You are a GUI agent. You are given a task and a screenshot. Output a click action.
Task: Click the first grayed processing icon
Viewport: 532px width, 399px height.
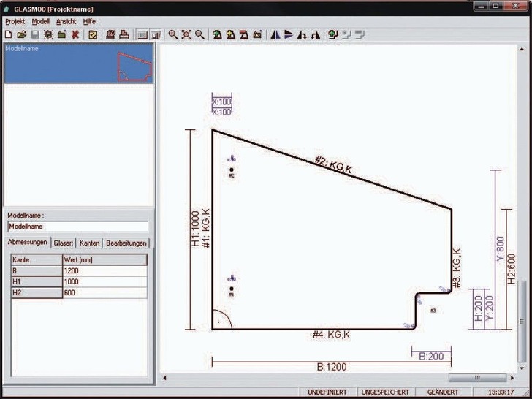(346, 34)
